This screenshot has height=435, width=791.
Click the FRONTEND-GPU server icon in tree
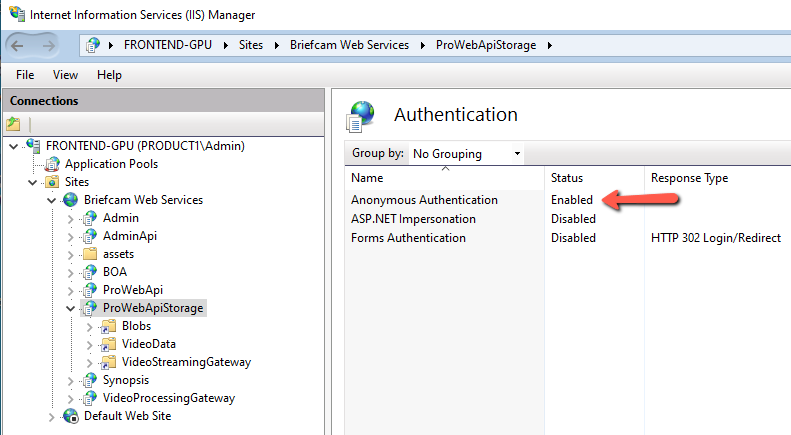click(33, 146)
